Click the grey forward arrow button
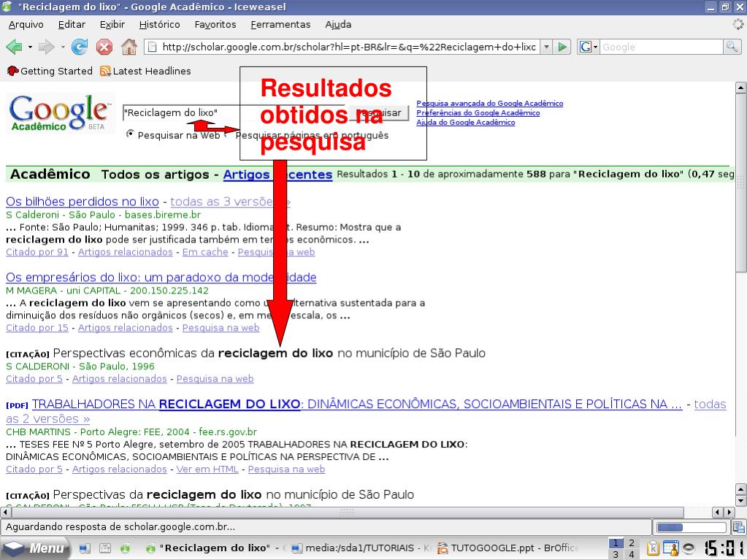 (46, 47)
